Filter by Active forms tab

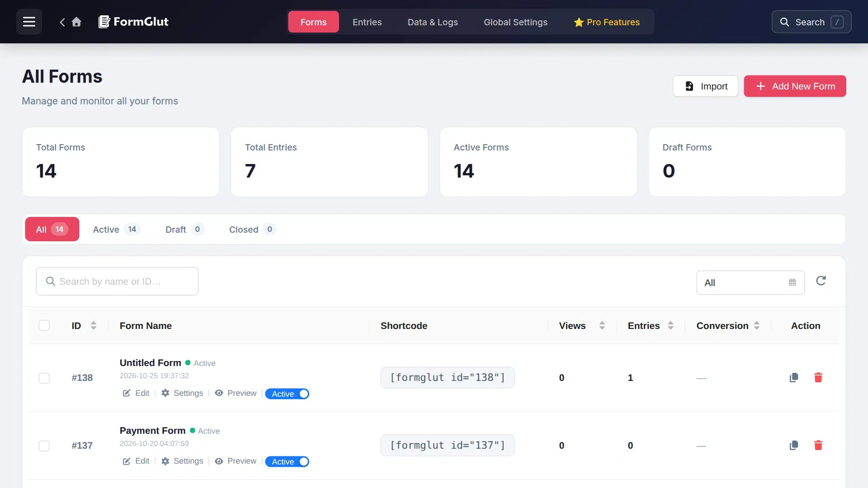(116, 229)
